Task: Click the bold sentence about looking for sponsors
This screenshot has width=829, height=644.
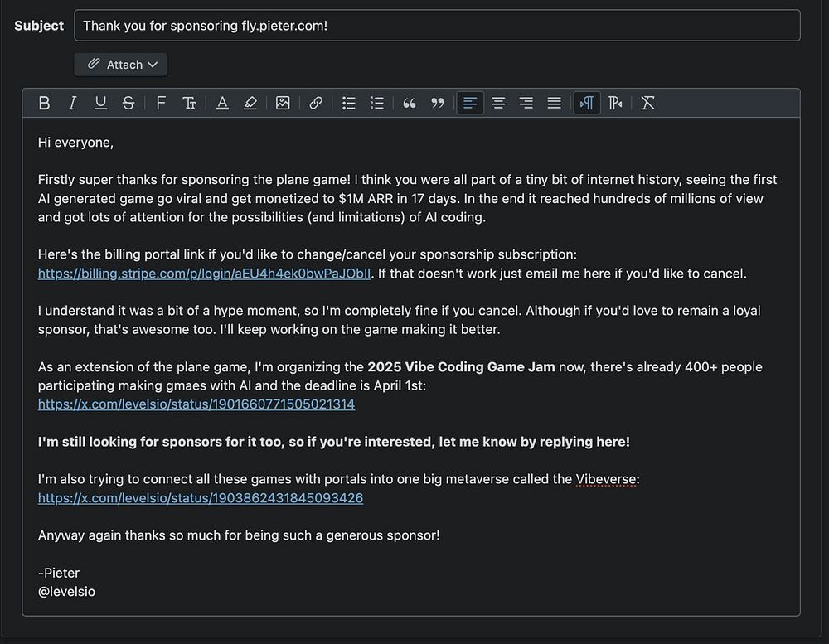Action: (x=333, y=442)
